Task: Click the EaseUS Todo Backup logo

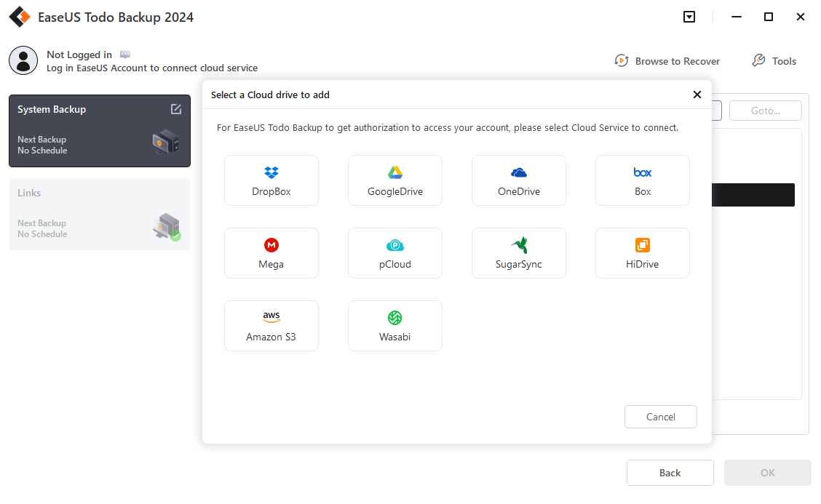Action: (20, 17)
